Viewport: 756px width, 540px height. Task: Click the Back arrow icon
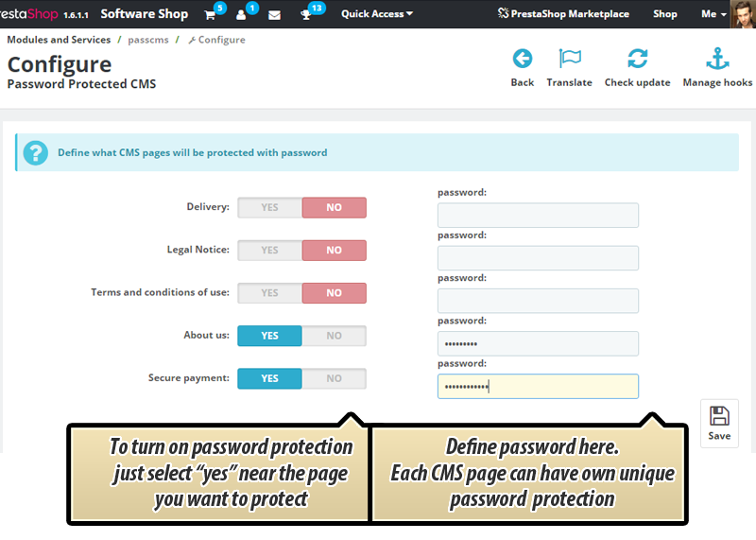[523, 60]
